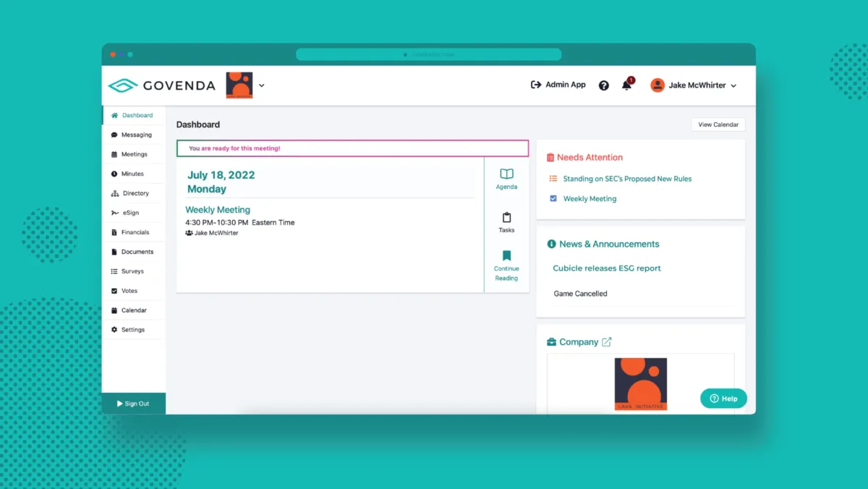The image size is (868, 489).
Task: Open the Game Cancelled announcement
Action: pyautogui.click(x=580, y=294)
